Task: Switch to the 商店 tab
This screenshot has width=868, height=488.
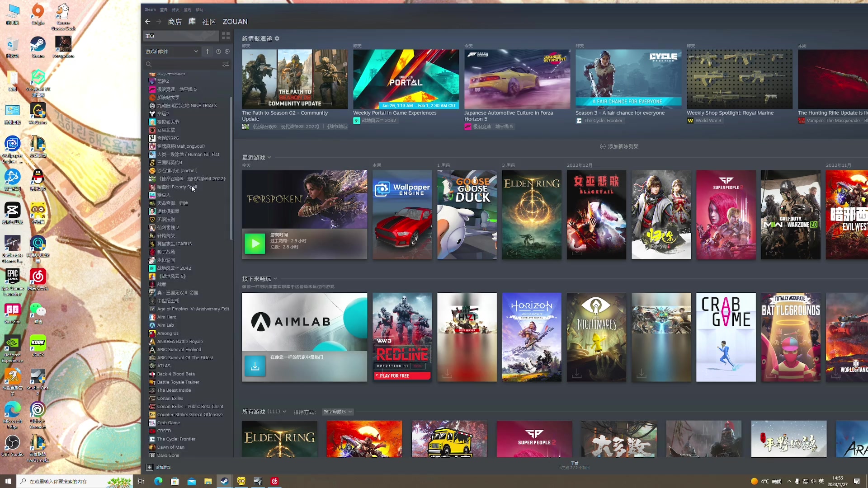Action: click(175, 21)
